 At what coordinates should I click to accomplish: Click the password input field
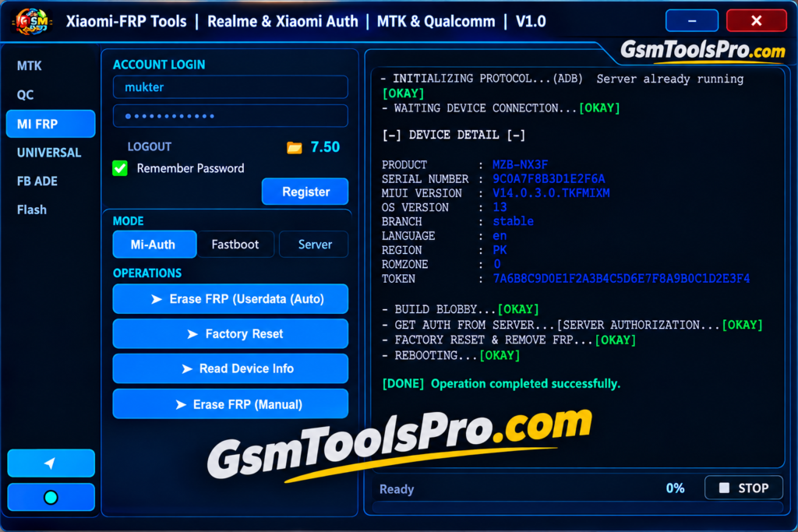pyautogui.click(x=231, y=116)
